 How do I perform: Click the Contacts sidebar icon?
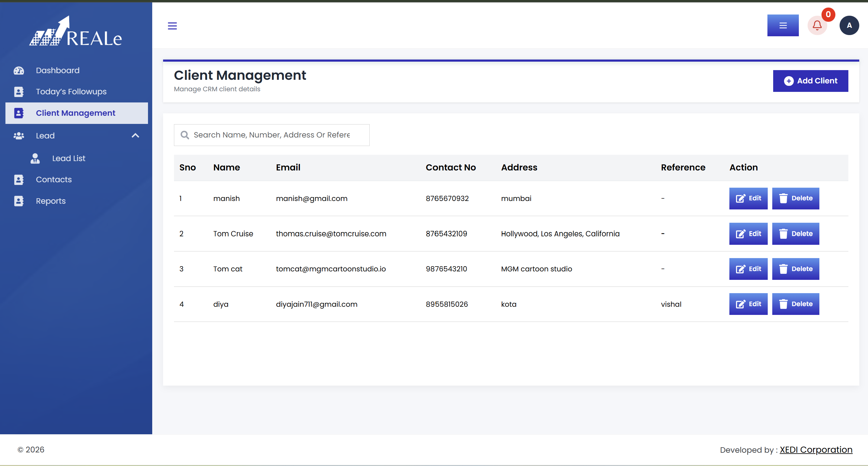[x=19, y=180]
